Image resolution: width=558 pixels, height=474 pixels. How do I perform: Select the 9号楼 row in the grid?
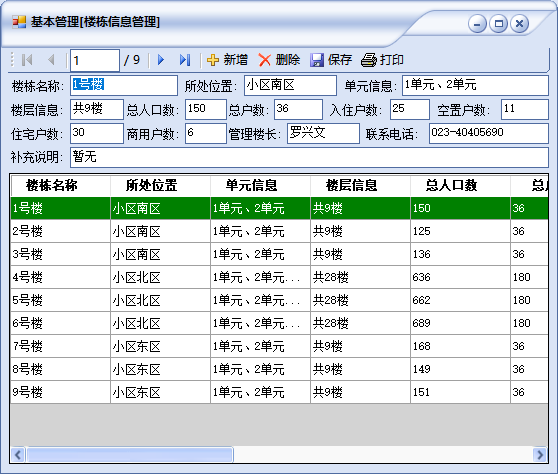pyautogui.click(x=279, y=393)
